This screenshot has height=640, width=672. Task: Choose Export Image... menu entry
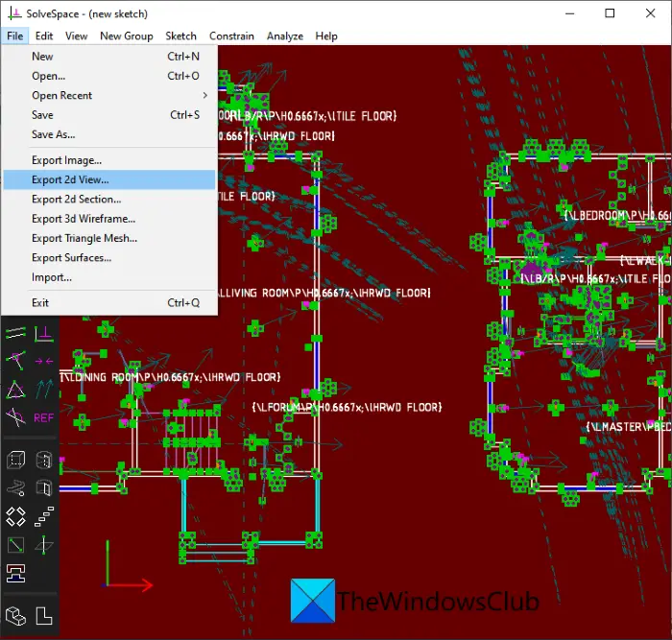coord(109,160)
